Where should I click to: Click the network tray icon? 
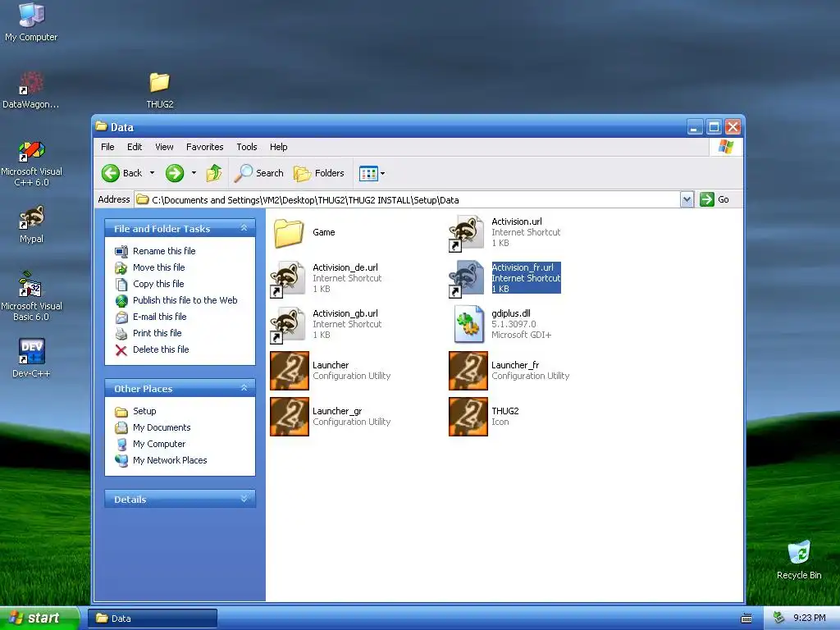pos(778,618)
